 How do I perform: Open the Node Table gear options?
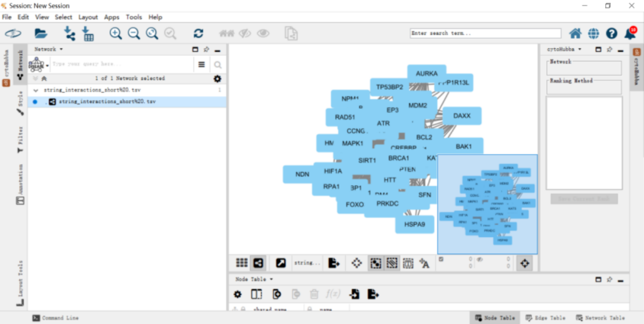237,294
